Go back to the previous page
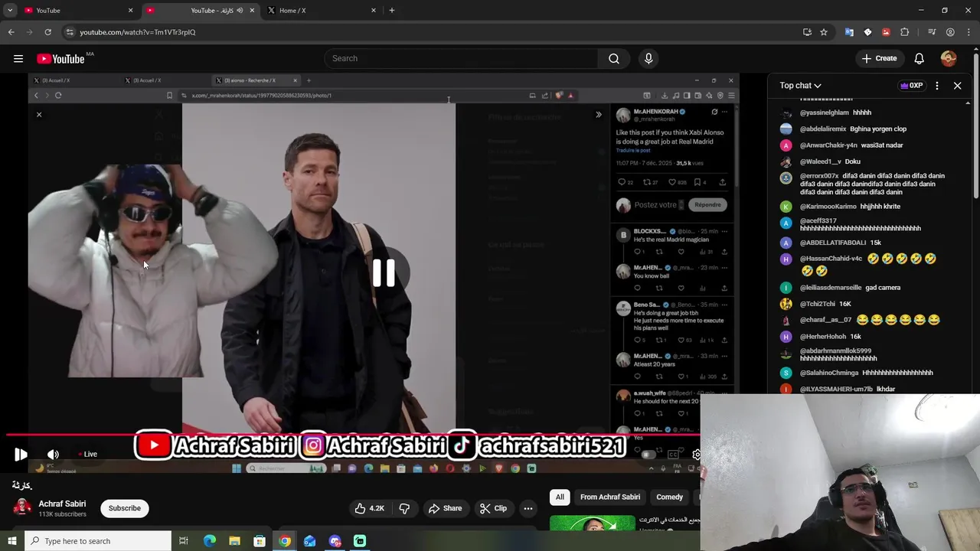 (11, 32)
